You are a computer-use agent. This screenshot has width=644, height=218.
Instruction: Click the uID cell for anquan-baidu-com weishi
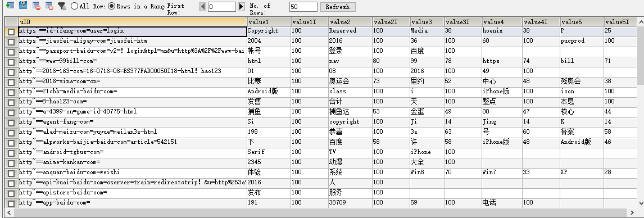click(x=133, y=173)
